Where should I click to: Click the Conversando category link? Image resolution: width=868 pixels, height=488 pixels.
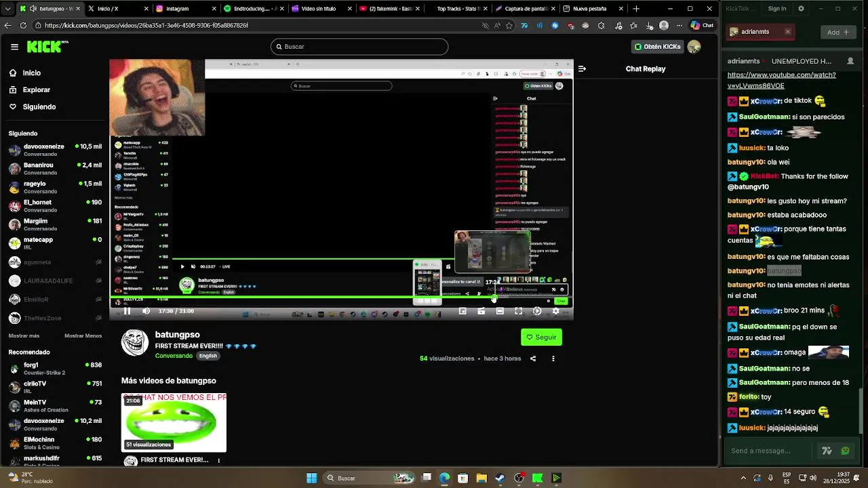coord(174,356)
